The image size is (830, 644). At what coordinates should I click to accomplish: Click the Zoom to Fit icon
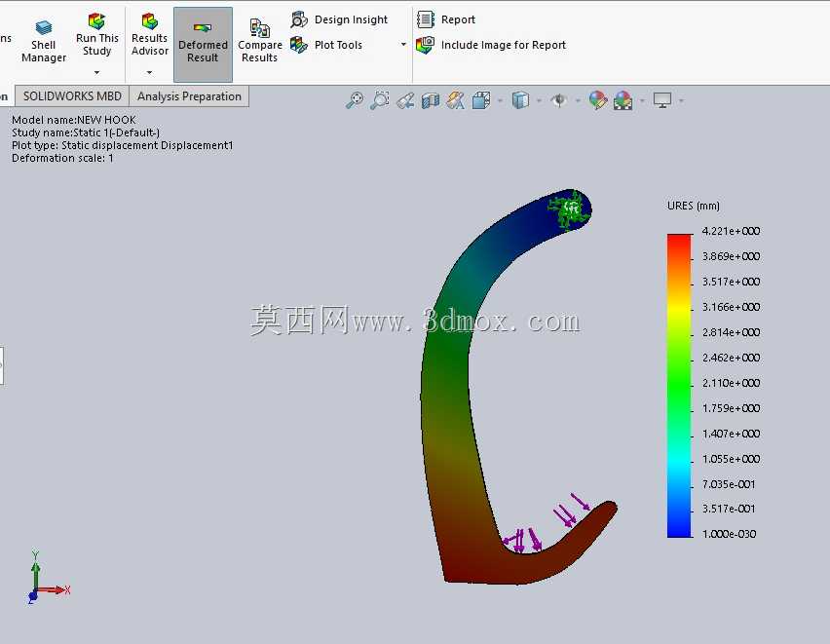pos(355,99)
